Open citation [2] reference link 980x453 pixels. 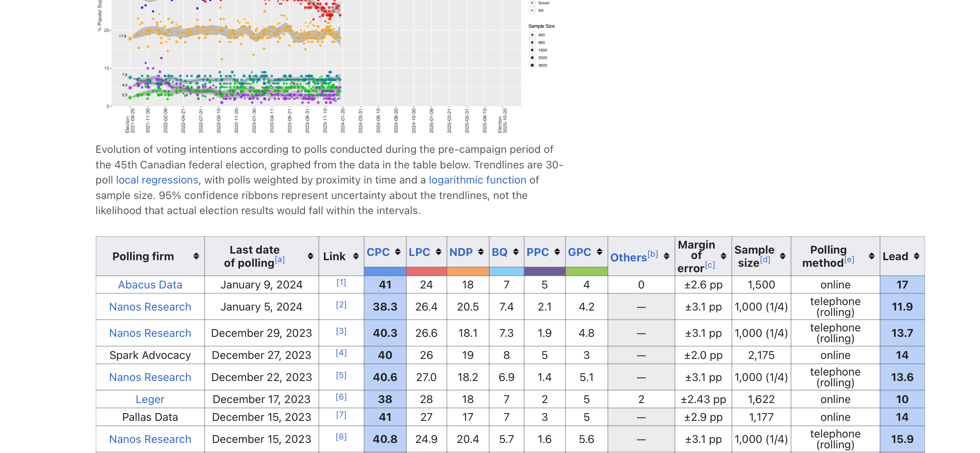coord(341,305)
